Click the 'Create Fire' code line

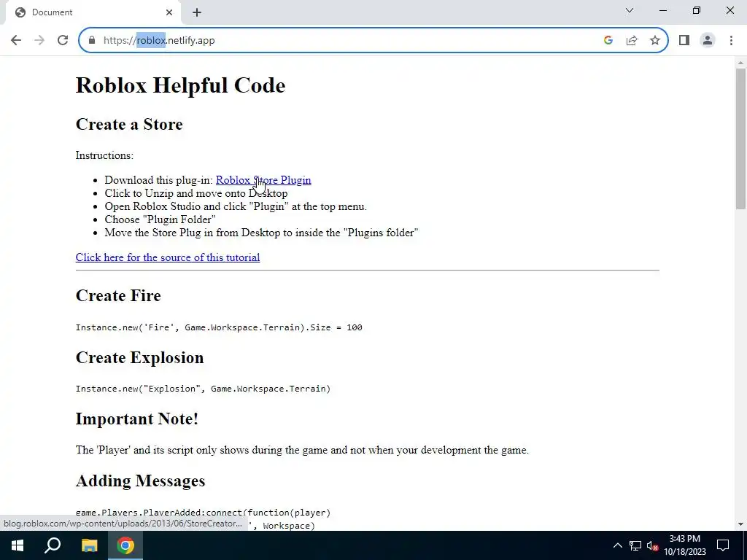click(x=219, y=327)
